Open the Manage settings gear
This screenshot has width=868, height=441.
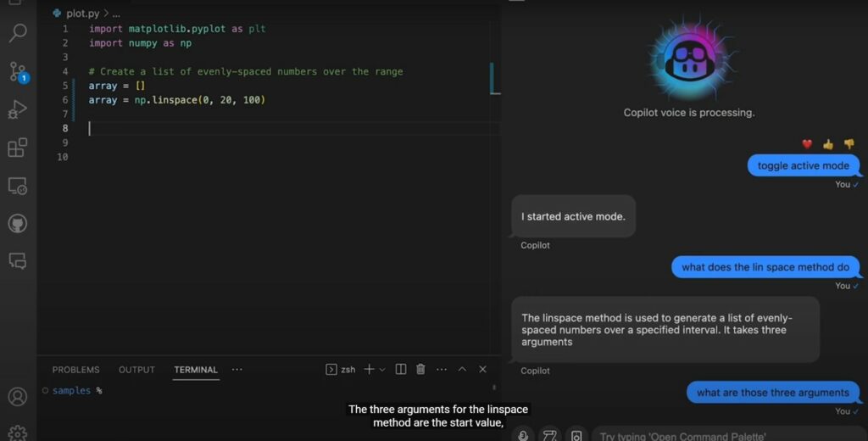click(x=18, y=433)
